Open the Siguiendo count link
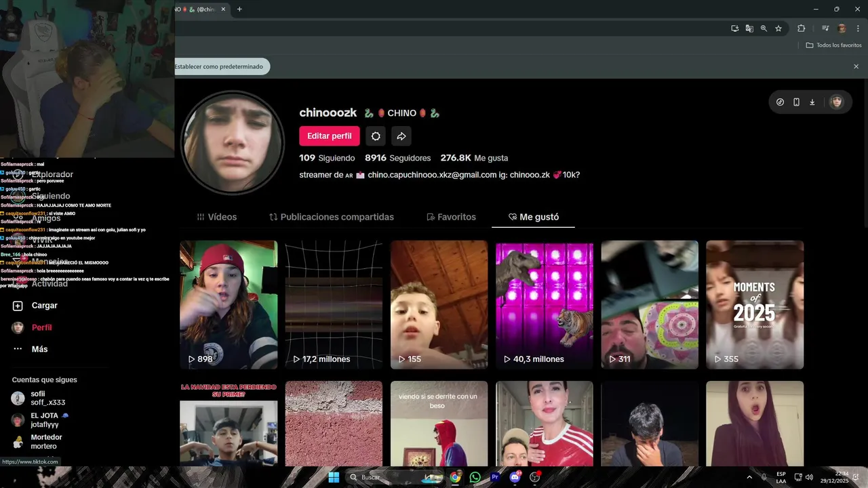Image resolution: width=868 pixels, height=488 pixels. point(327,158)
